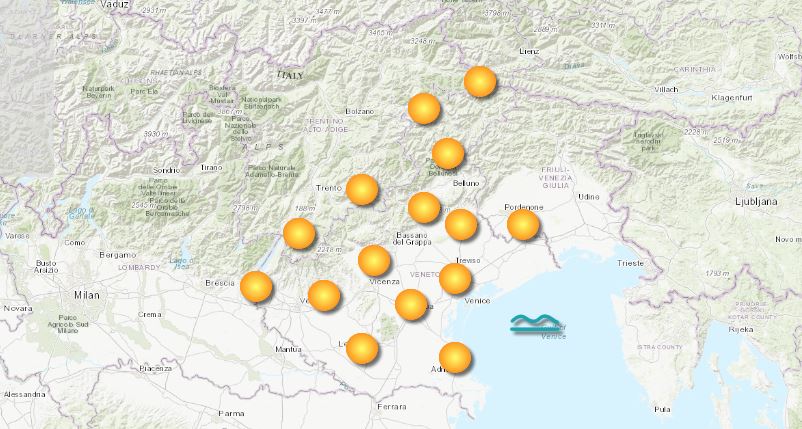Click the Pordenone label
Screen dimensions: 802x429
pos(524,207)
